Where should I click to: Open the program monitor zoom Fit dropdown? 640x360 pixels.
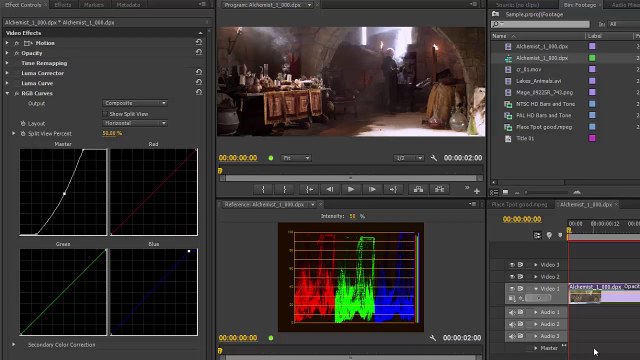(x=296, y=158)
